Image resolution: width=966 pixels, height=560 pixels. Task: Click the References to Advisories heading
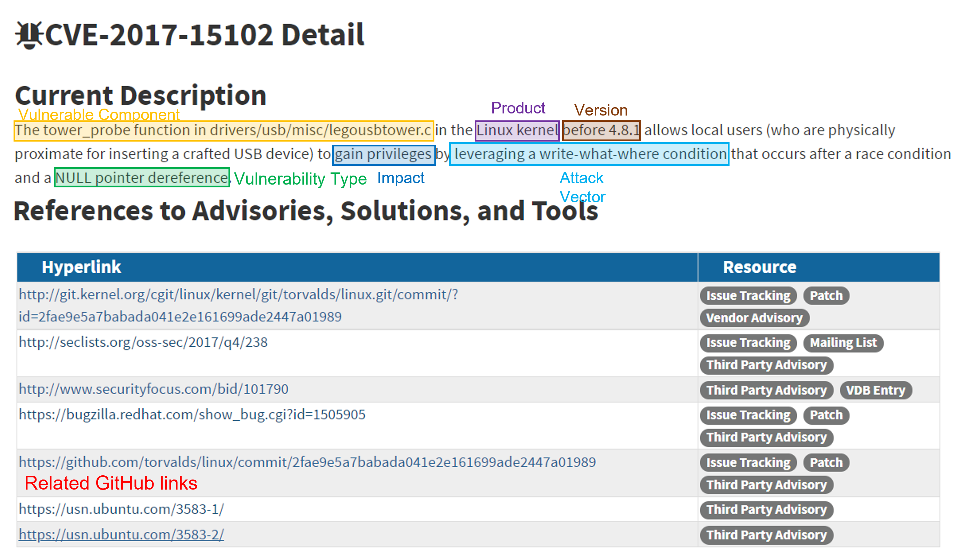tap(306, 211)
